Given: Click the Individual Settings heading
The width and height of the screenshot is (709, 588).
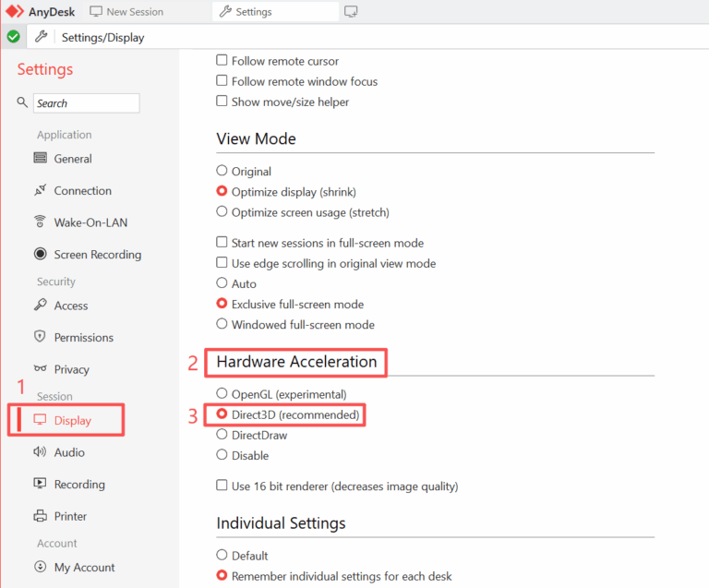Looking at the screenshot, I should point(281,522).
